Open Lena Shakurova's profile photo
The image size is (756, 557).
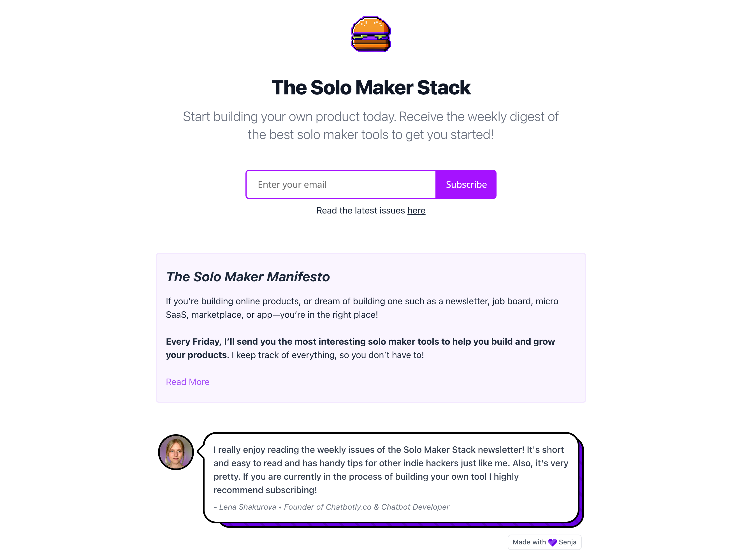tap(176, 452)
